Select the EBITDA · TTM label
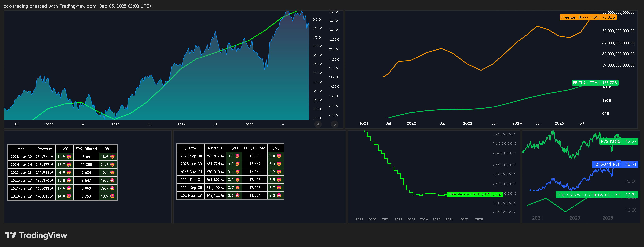The height and width of the screenshot is (247, 644). tap(585, 83)
